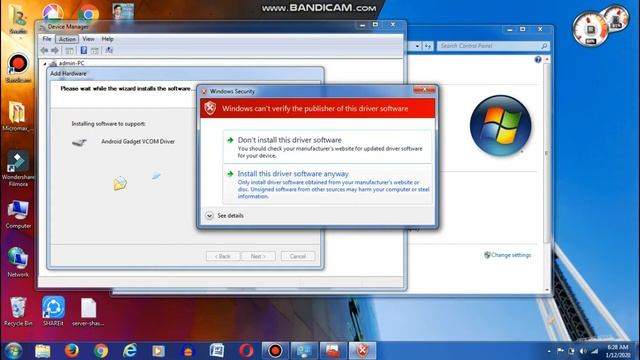Switch to Windows Security taskbar button

362,351
